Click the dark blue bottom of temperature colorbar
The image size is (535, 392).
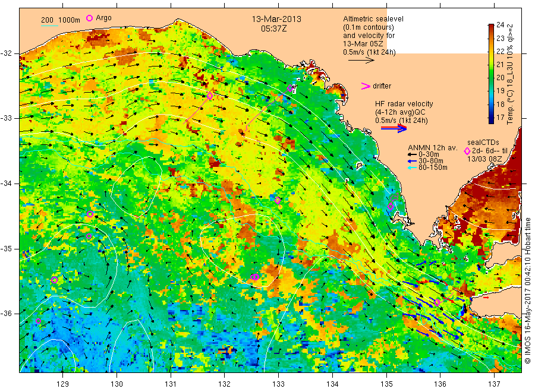(x=491, y=121)
